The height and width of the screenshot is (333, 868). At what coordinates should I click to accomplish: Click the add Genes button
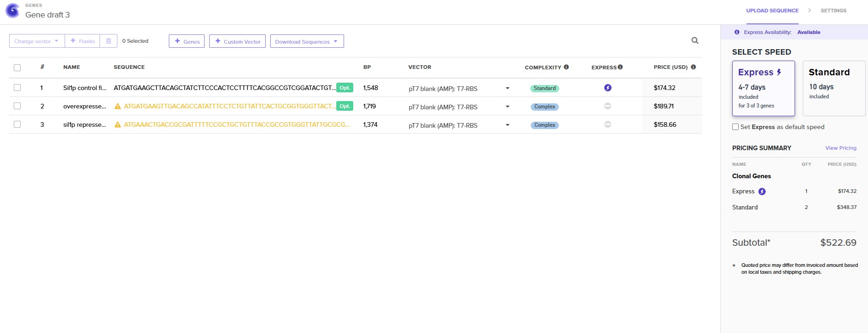187,41
